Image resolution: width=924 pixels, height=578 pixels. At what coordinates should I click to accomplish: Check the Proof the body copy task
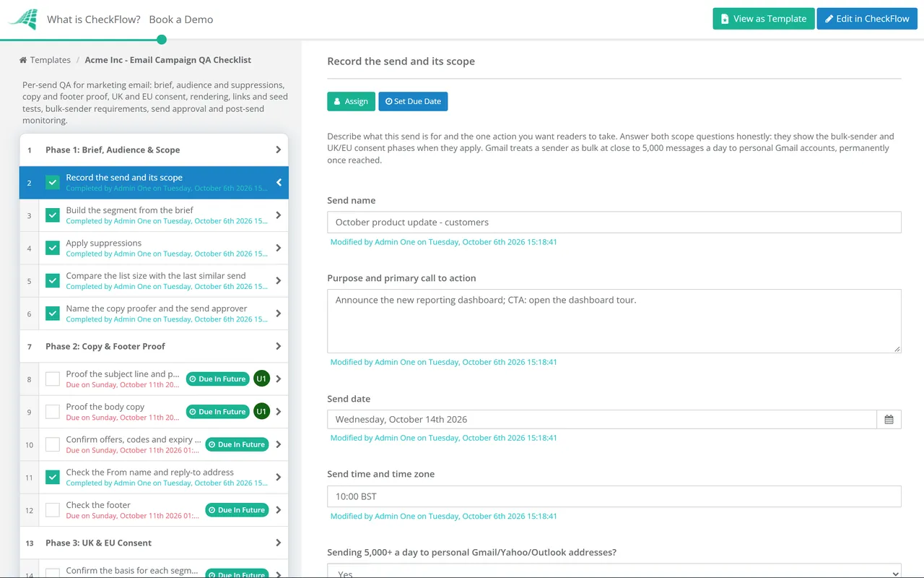click(x=53, y=412)
